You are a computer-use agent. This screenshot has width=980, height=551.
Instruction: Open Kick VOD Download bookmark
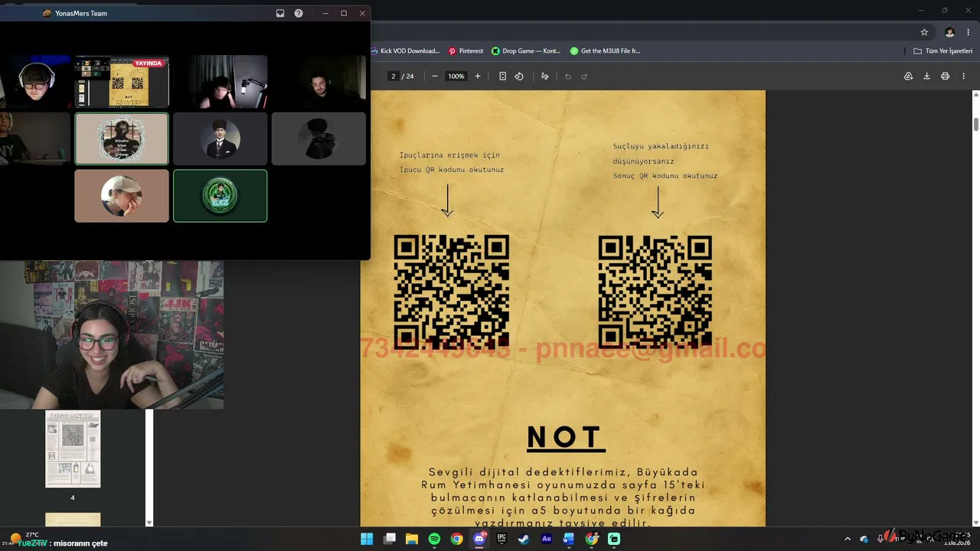click(405, 51)
